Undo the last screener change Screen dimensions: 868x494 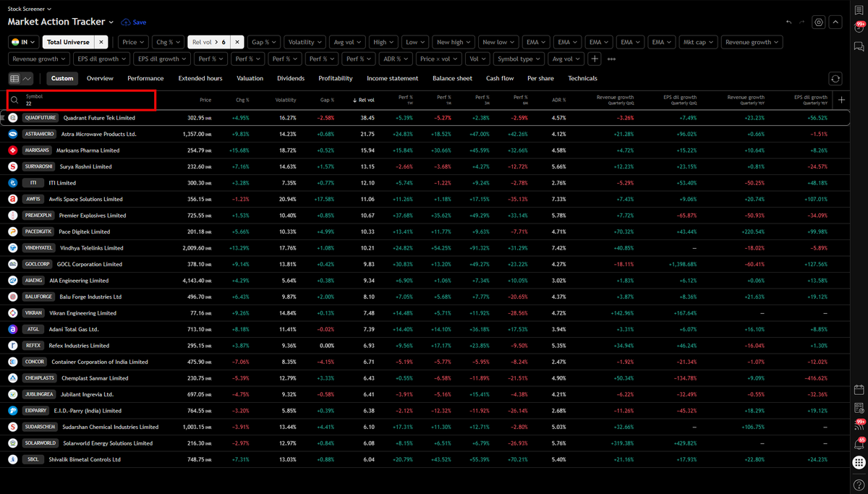click(789, 22)
